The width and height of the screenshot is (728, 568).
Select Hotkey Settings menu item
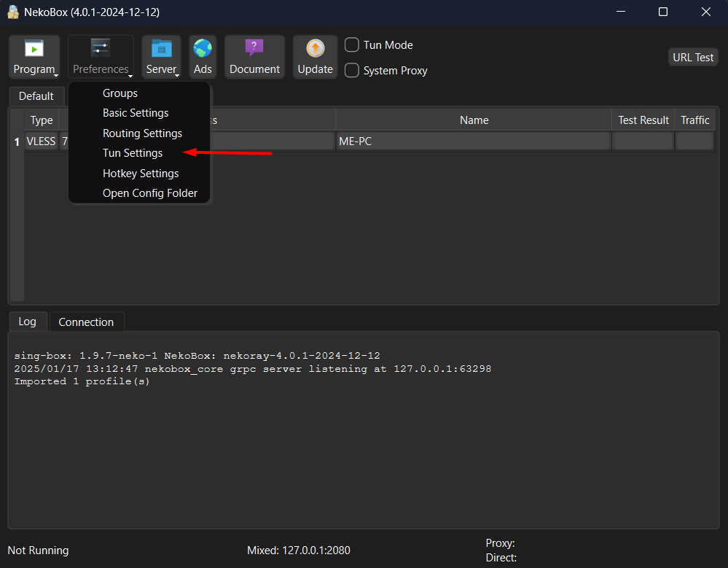tap(141, 174)
